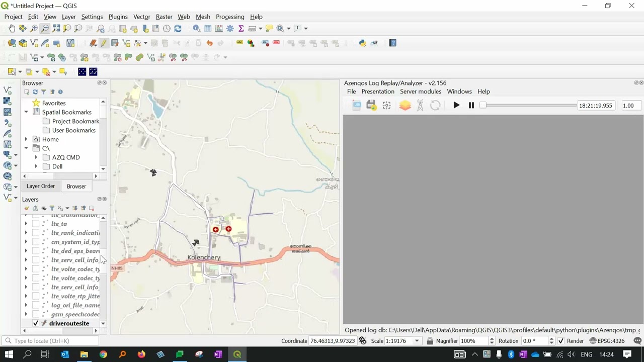
Task: Open the attribute table icon
Action: [208, 29]
